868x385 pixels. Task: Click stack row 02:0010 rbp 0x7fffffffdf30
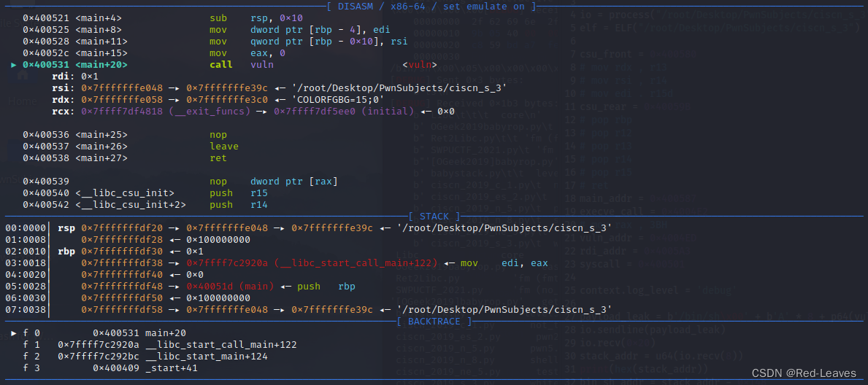point(127,251)
